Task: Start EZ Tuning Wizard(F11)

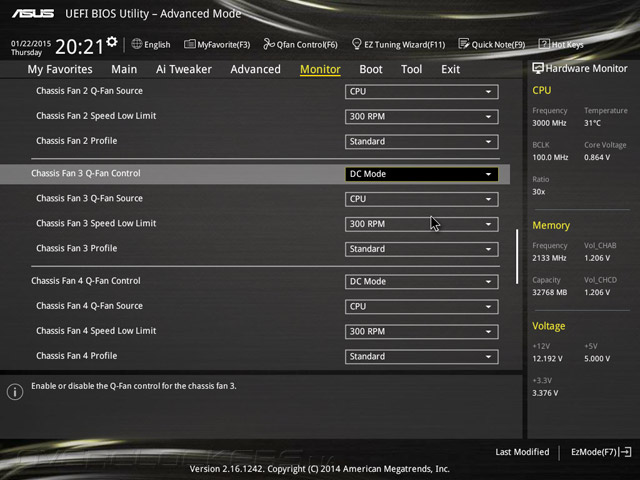Action: click(398, 44)
